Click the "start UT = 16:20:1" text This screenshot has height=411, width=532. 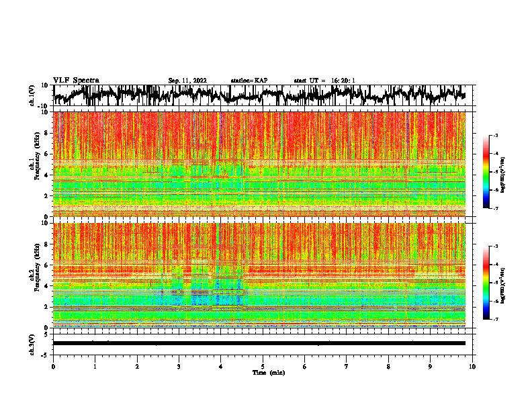(x=324, y=81)
